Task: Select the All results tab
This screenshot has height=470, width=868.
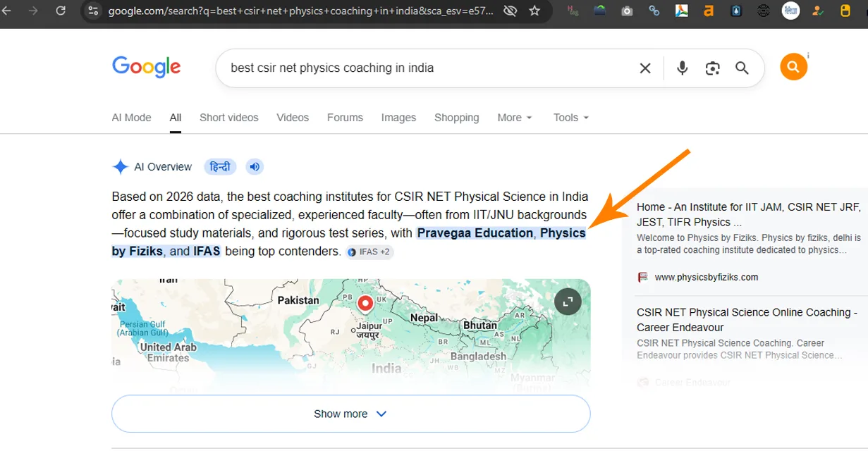Action: click(x=176, y=118)
